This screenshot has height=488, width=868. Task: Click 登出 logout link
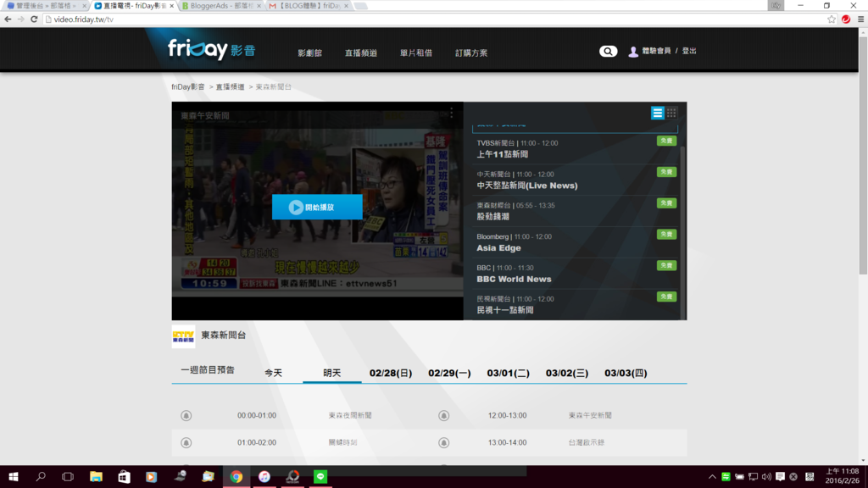click(x=688, y=51)
